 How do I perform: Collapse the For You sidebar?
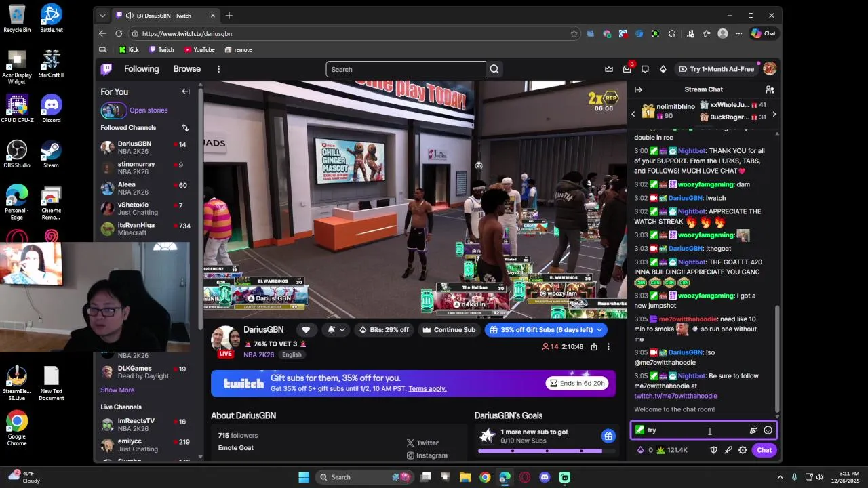click(186, 91)
